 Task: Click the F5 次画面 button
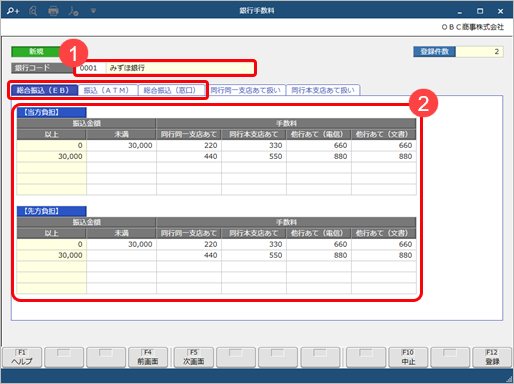pyautogui.click(x=194, y=357)
